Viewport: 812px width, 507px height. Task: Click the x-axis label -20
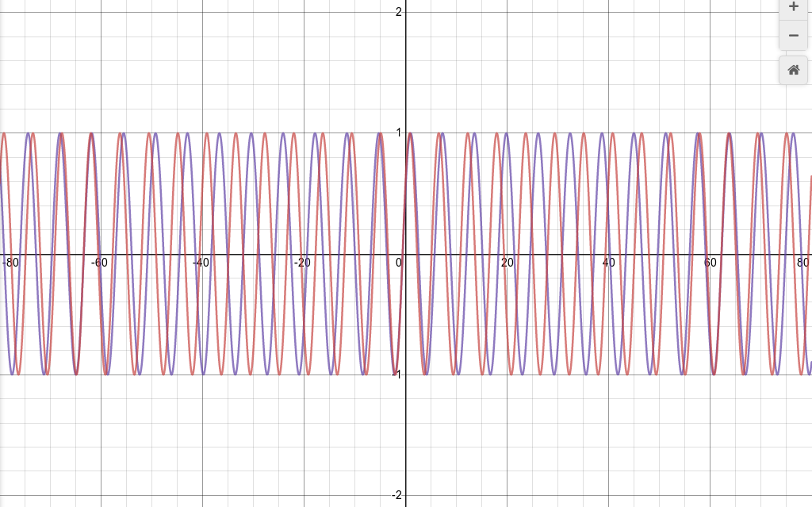(x=301, y=263)
